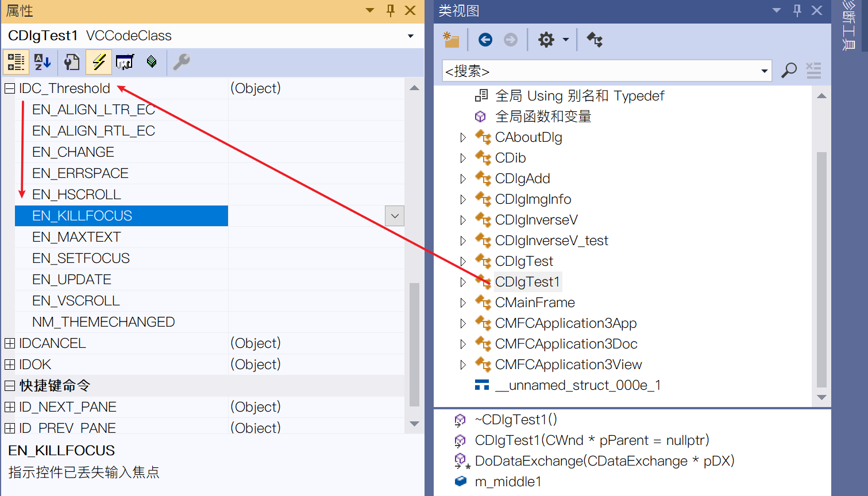Select the CDlgTest1 class
The image size is (868, 496).
coord(527,282)
